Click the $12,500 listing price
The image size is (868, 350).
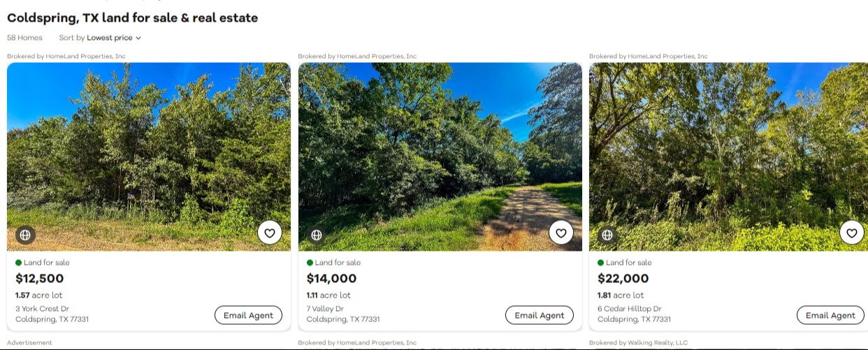point(40,279)
